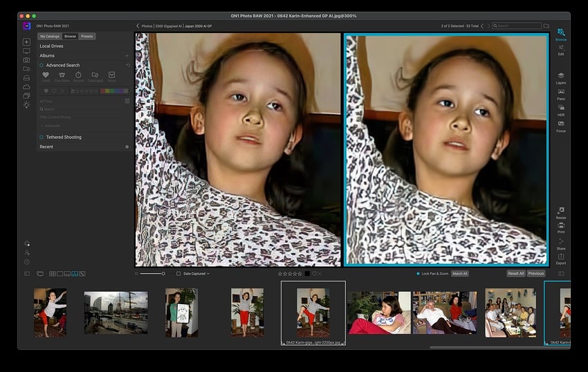
Task: Set the star rating under preview
Action: 290,274
